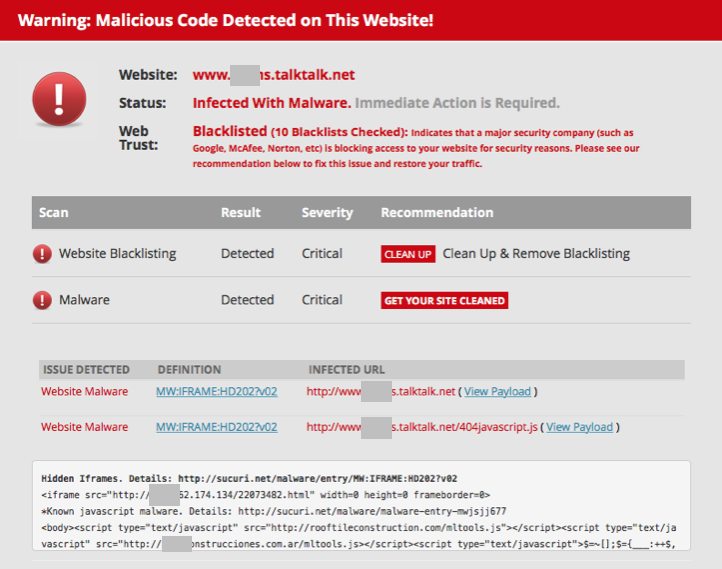Click 'Detected' in the Website Blacklisting row
The height and width of the screenshot is (569, 722).
pyautogui.click(x=247, y=254)
